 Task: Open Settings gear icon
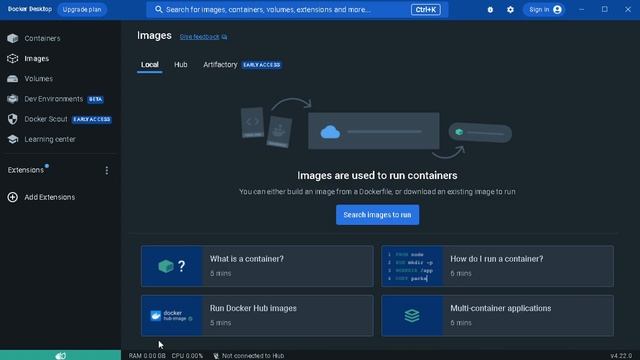coord(510,9)
